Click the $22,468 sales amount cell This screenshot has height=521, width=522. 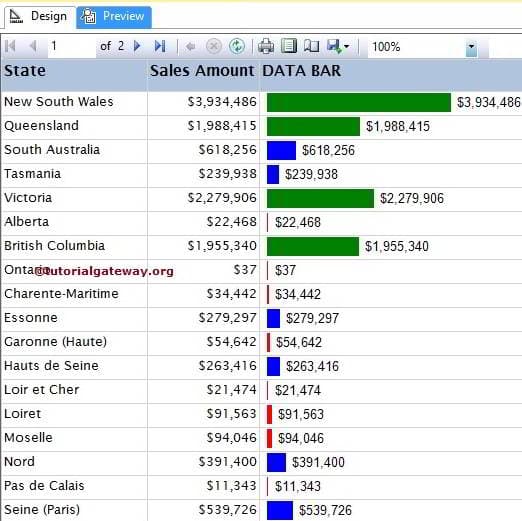pyautogui.click(x=203, y=224)
